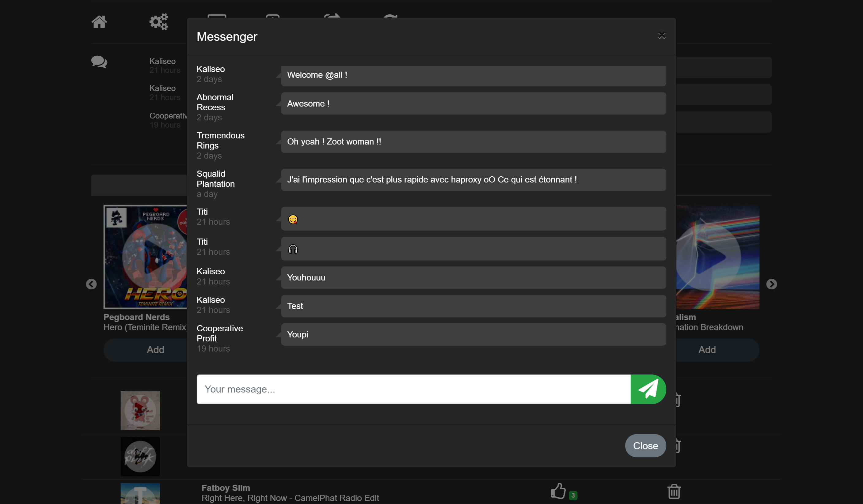Viewport: 863px width, 504px height.
Task: Click Add under the Breakdown track
Action: pos(707,350)
